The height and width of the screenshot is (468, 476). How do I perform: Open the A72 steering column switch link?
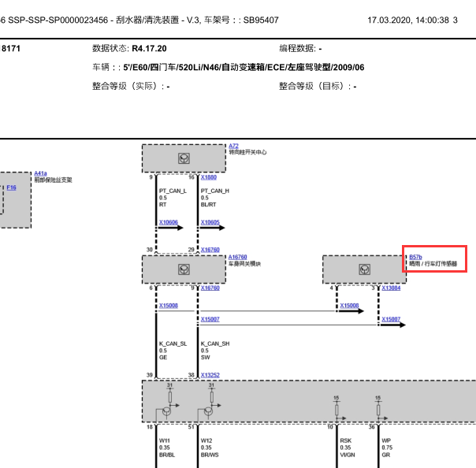(x=233, y=146)
